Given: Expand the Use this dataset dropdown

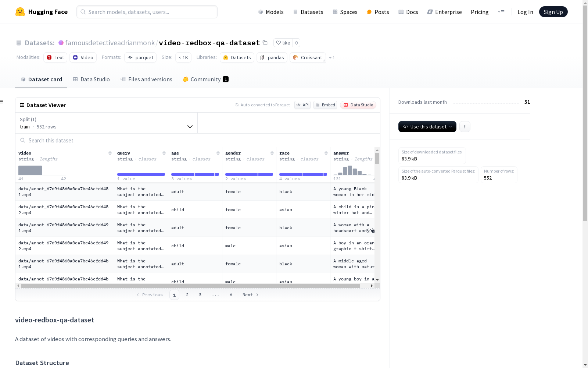Looking at the screenshot, I should tap(427, 127).
